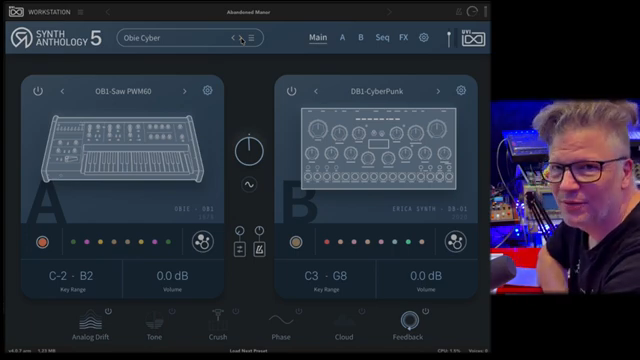Load the next preset with right arrow
The width and height of the screenshot is (640, 360).
pos(241,38)
